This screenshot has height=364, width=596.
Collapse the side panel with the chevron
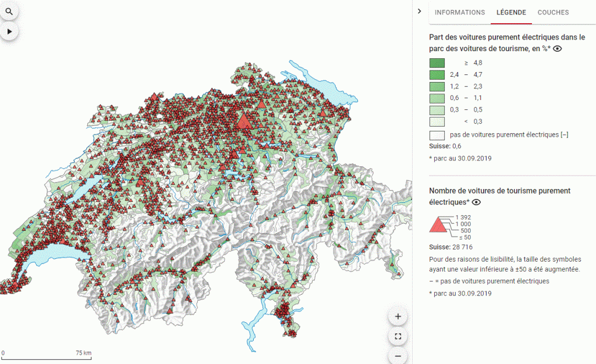419,12
